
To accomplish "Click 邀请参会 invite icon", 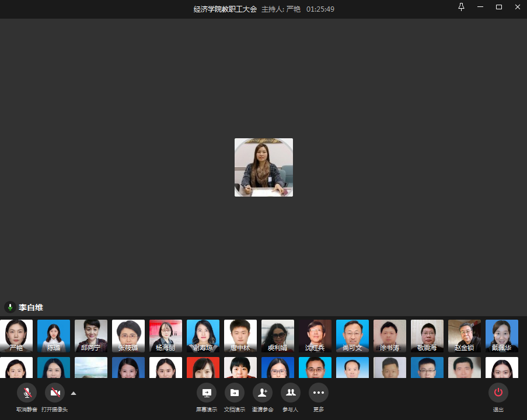I will pos(263,393).
